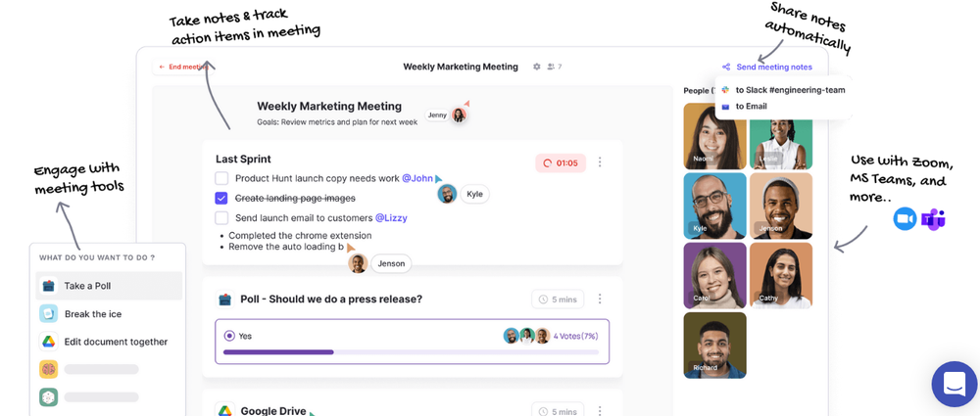Image resolution: width=980 pixels, height=416 pixels.
Task: Click Send meeting notes link
Action: click(774, 67)
